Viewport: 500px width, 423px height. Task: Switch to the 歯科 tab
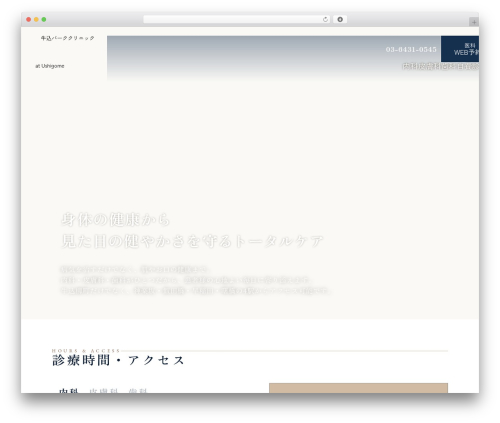tap(138, 391)
